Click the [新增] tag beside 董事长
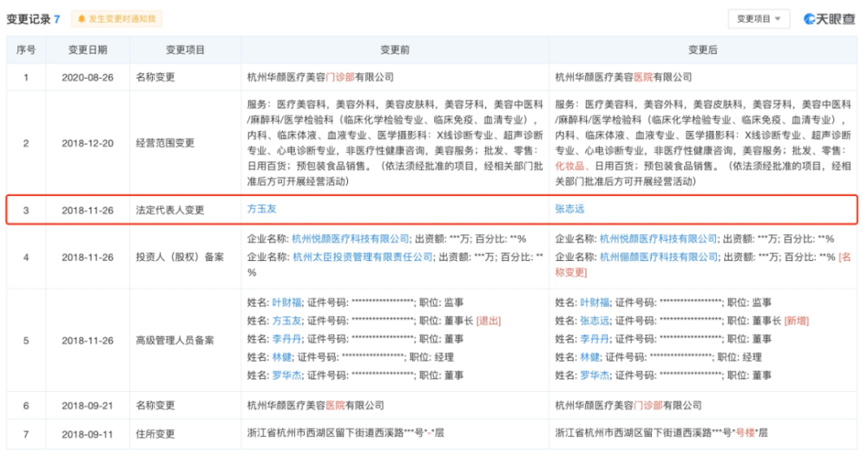The width and height of the screenshot is (868, 457). coord(797,321)
